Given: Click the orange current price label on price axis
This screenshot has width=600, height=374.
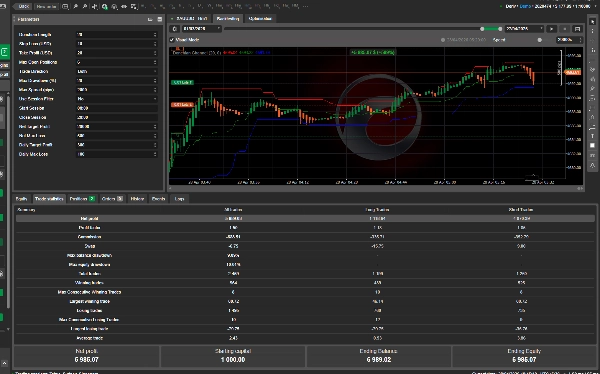Looking at the screenshot, I should [x=572, y=72].
